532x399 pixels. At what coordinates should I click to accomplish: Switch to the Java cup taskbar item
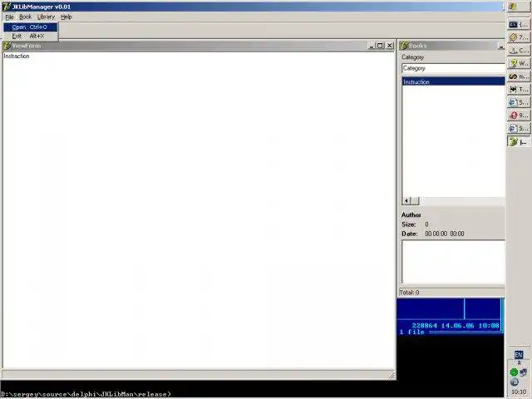click(519, 50)
